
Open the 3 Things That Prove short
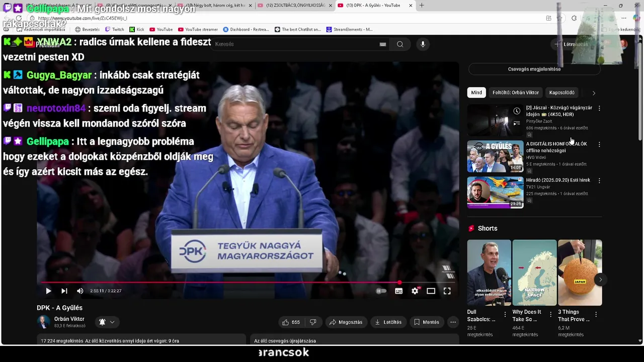pyautogui.click(x=580, y=273)
